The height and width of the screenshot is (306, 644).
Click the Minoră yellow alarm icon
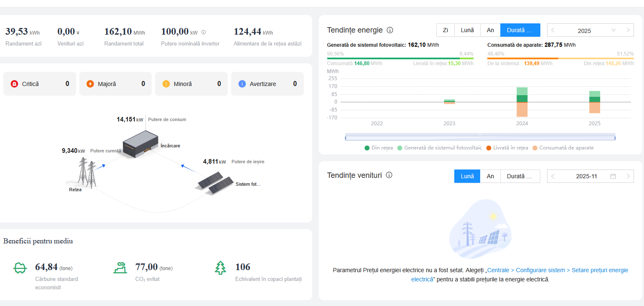click(166, 84)
